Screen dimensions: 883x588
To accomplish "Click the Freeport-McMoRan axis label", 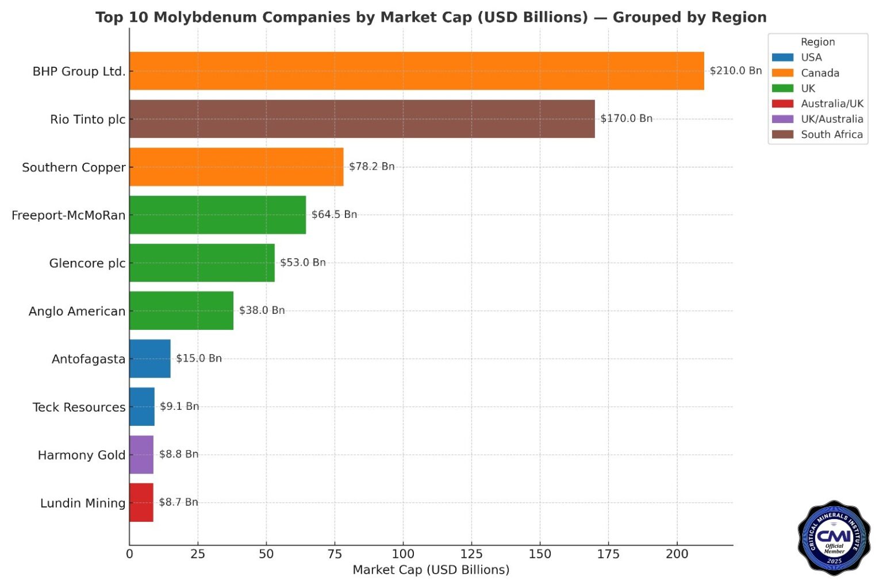I will (x=68, y=216).
